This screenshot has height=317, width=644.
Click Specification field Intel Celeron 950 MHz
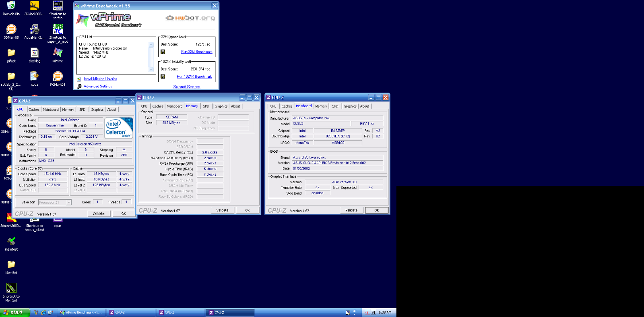pos(85,144)
